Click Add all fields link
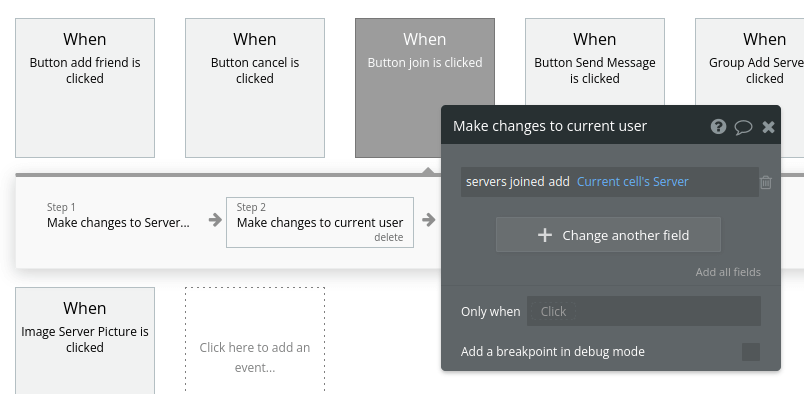804x394 pixels. (x=728, y=272)
